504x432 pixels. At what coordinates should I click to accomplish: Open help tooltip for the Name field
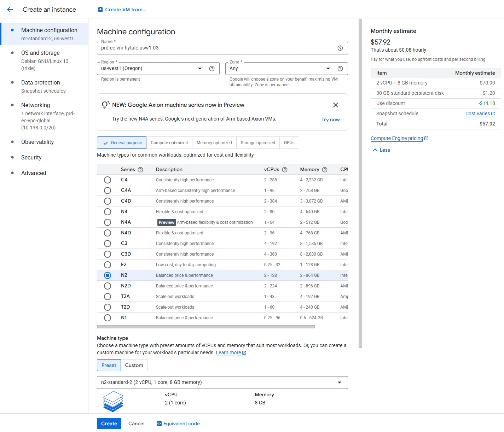340,48
